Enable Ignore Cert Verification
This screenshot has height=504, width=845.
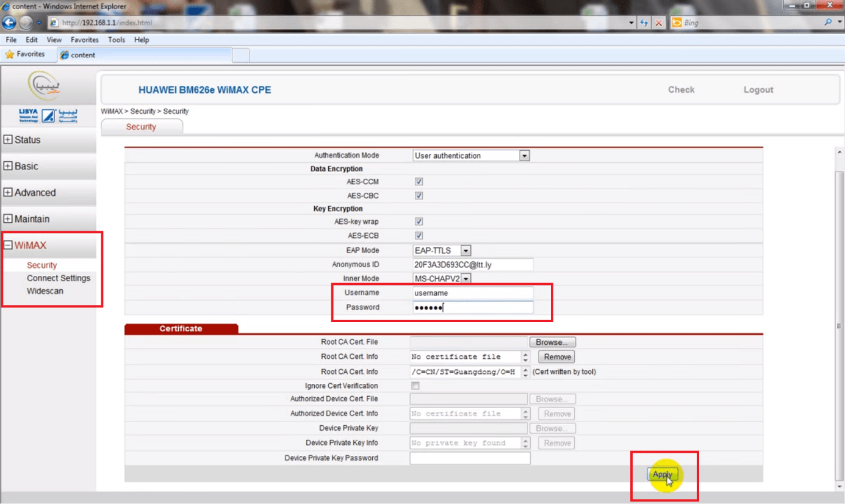415,386
